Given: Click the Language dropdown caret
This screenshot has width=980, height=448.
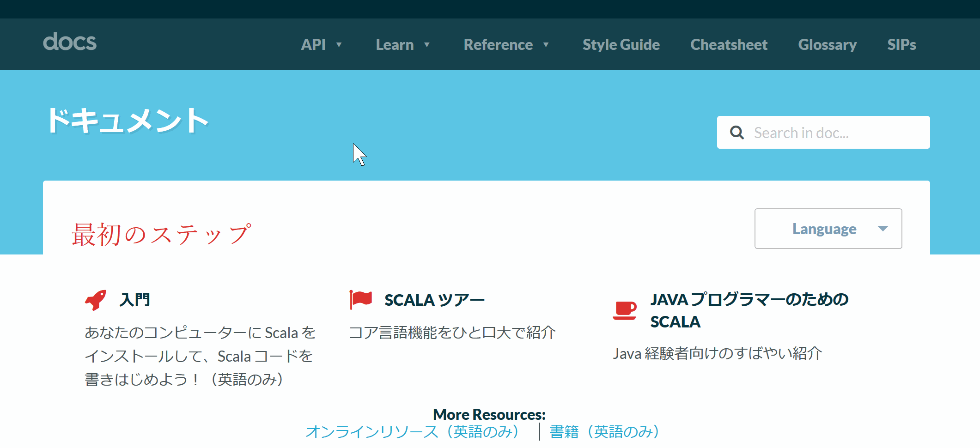Looking at the screenshot, I should (883, 229).
